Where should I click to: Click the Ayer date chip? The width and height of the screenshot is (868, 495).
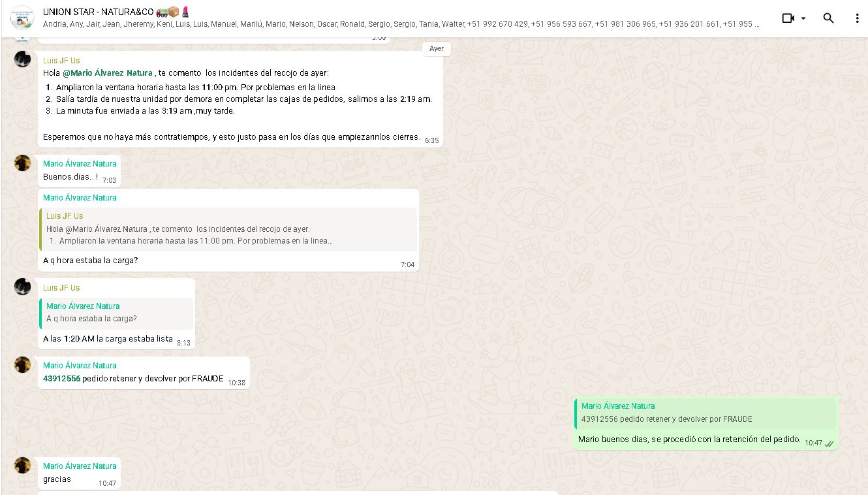(437, 49)
